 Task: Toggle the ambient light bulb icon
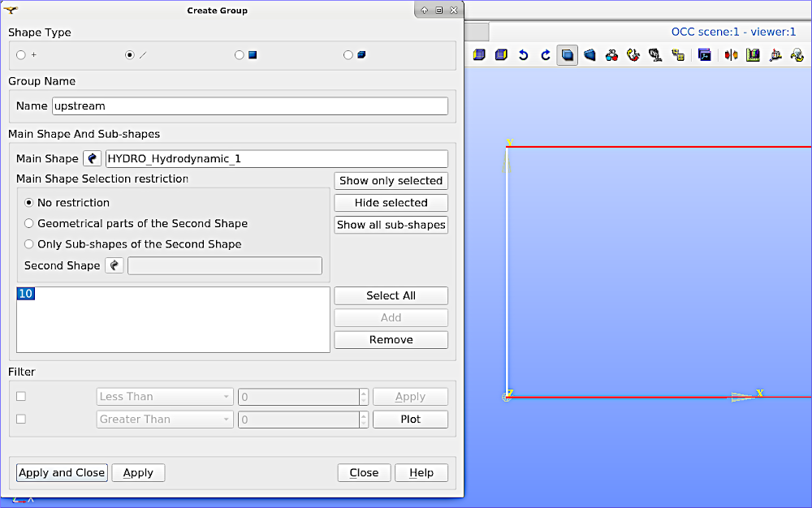(795, 55)
